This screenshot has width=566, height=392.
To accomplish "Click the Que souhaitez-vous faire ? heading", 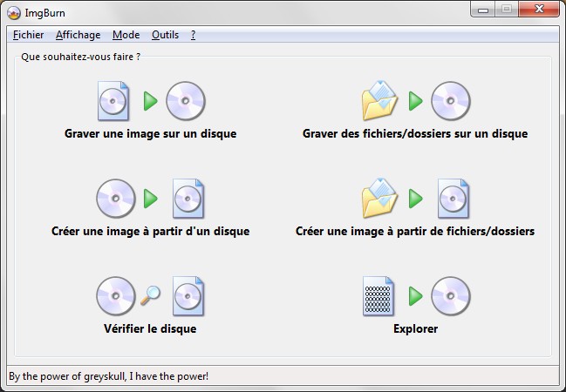I will (80, 57).
